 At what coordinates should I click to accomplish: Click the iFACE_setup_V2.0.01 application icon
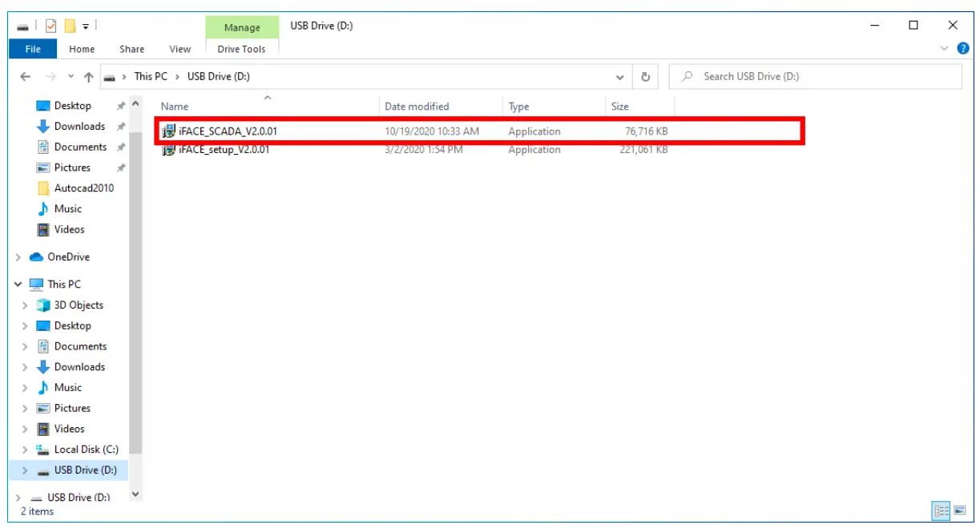[x=168, y=150]
